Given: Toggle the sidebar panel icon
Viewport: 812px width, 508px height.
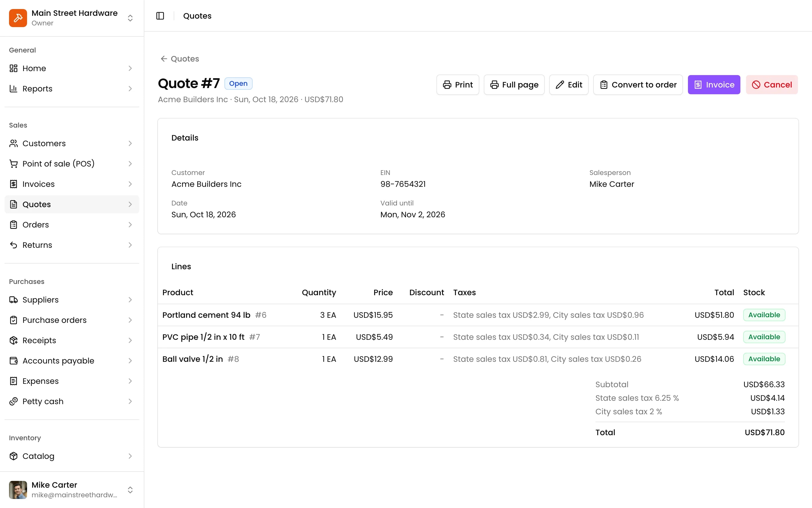Looking at the screenshot, I should [160, 16].
